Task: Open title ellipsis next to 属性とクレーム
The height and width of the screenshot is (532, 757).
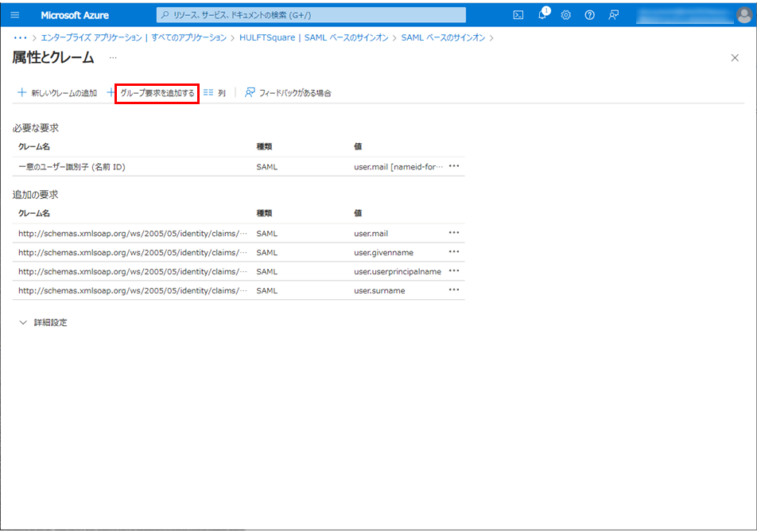Action: pos(113,58)
